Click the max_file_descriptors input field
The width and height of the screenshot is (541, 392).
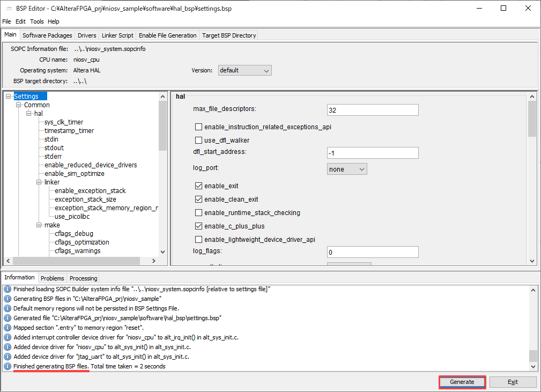point(373,110)
